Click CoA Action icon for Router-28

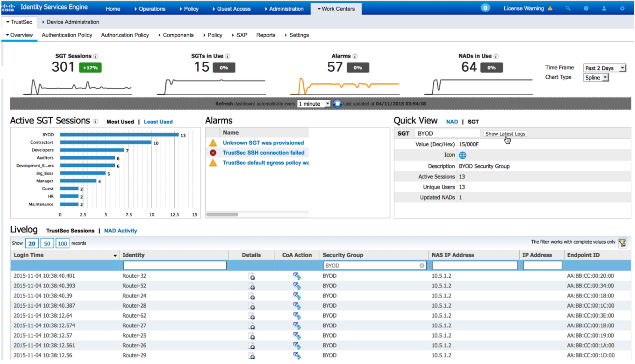[x=297, y=306]
